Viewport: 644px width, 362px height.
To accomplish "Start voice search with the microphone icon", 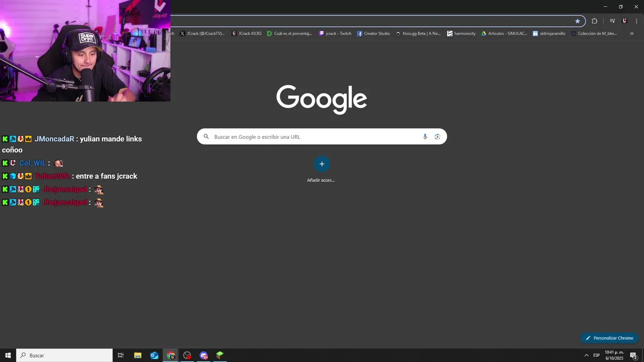I will (x=425, y=137).
